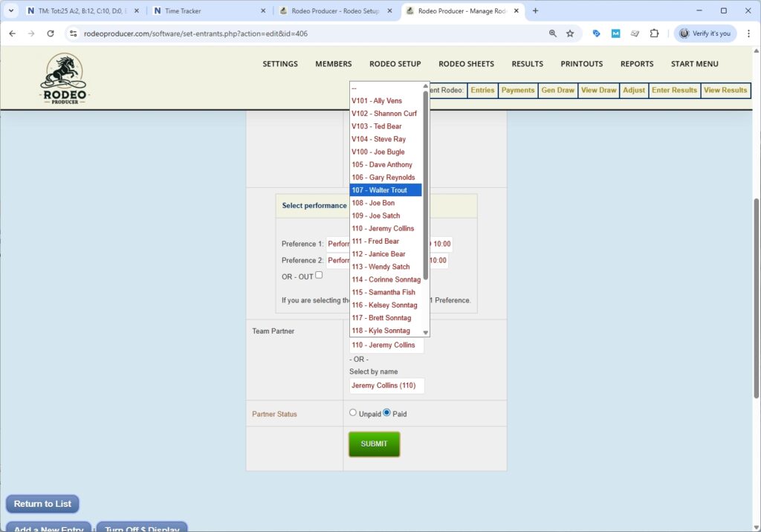Check the OR - OUT checkbox
The width and height of the screenshot is (761, 532).
click(319, 275)
